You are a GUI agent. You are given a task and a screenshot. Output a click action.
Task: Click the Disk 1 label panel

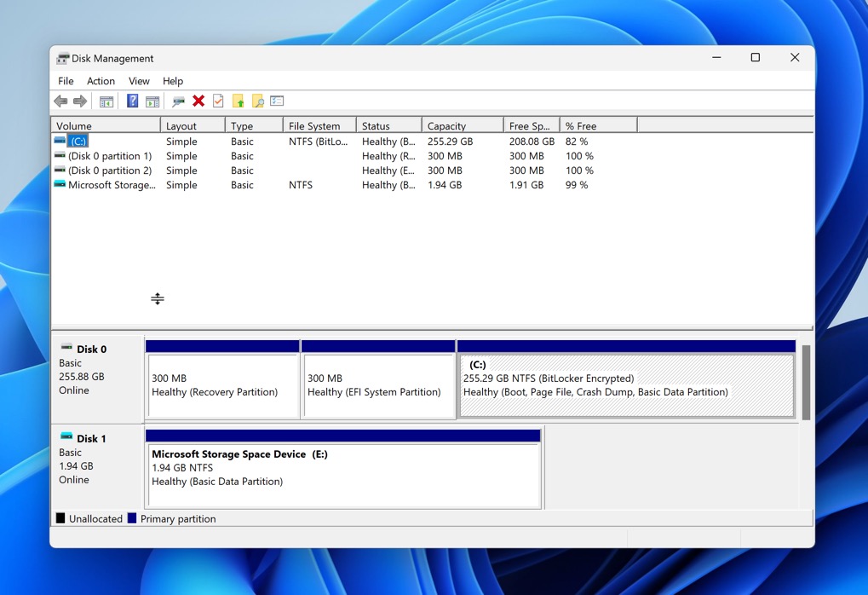[97, 466]
